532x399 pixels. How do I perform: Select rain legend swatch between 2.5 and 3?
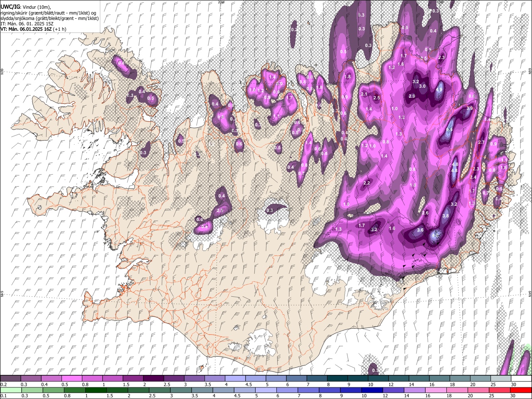point(160,390)
